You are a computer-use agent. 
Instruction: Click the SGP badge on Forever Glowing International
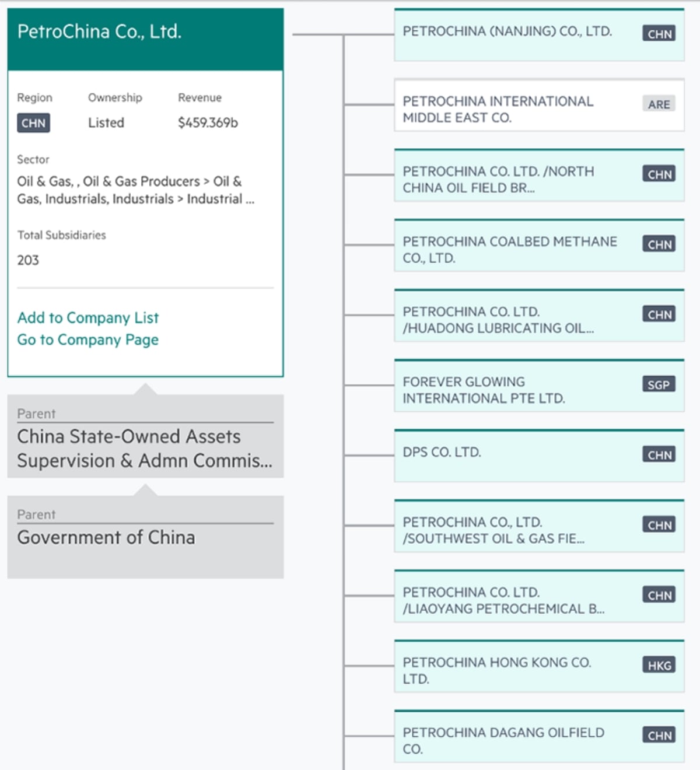coord(659,384)
